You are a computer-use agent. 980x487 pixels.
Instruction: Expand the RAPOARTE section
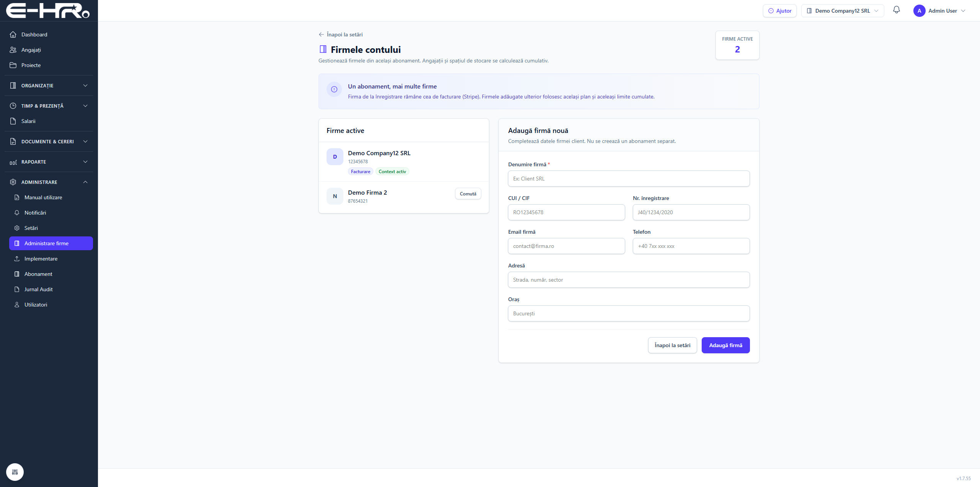click(x=49, y=162)
